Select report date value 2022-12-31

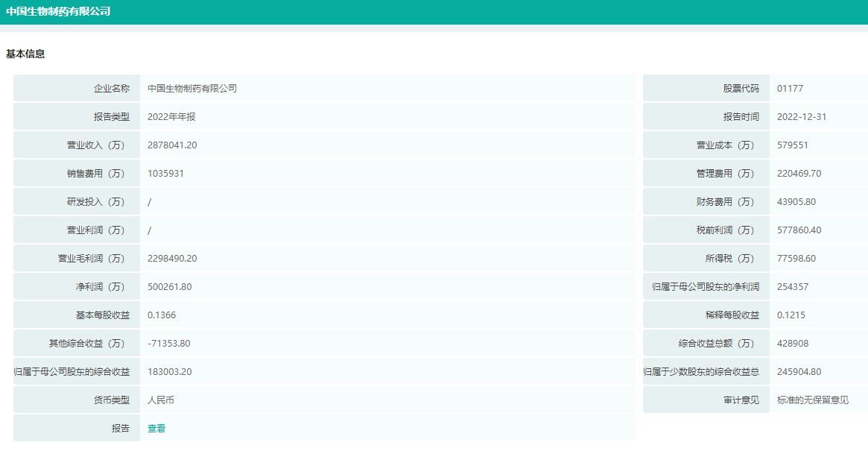click(x=802, y=116)
